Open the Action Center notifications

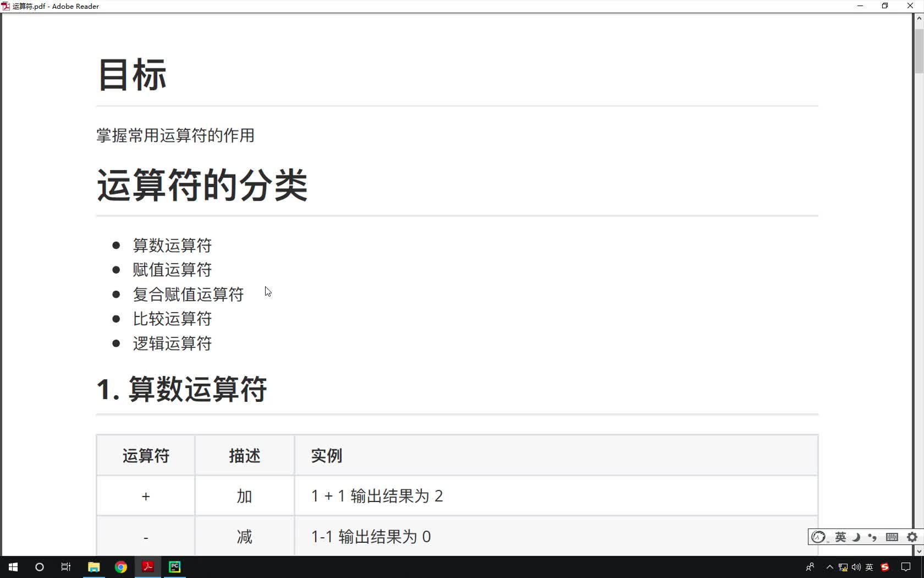tap(906, 567)
